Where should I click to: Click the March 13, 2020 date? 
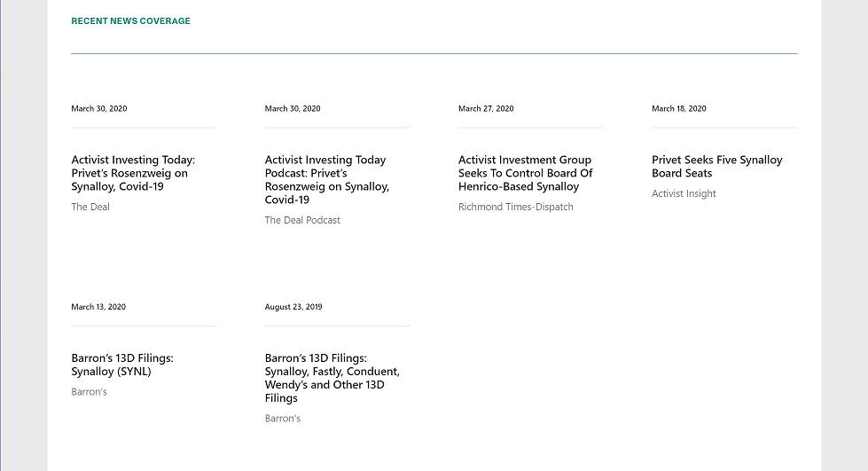98,307
